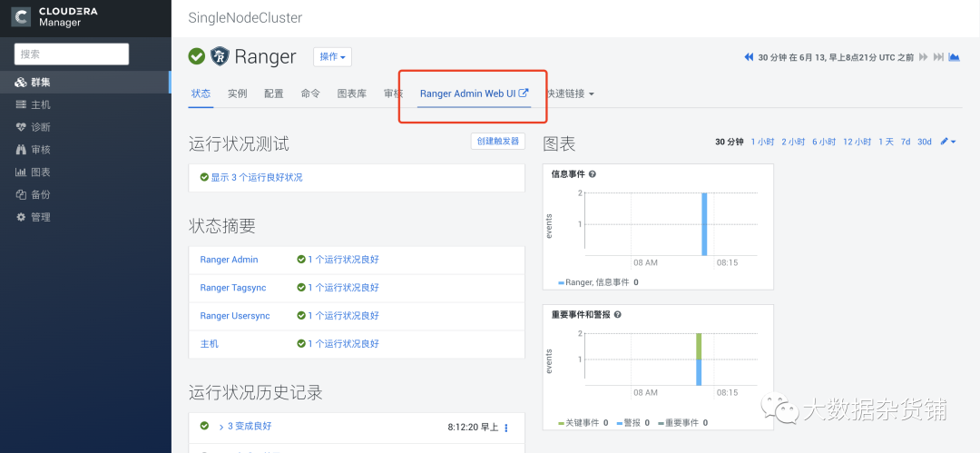The image size is (980, 453).
Task: Select the 1 小时 time range
Action: [763, 142]
